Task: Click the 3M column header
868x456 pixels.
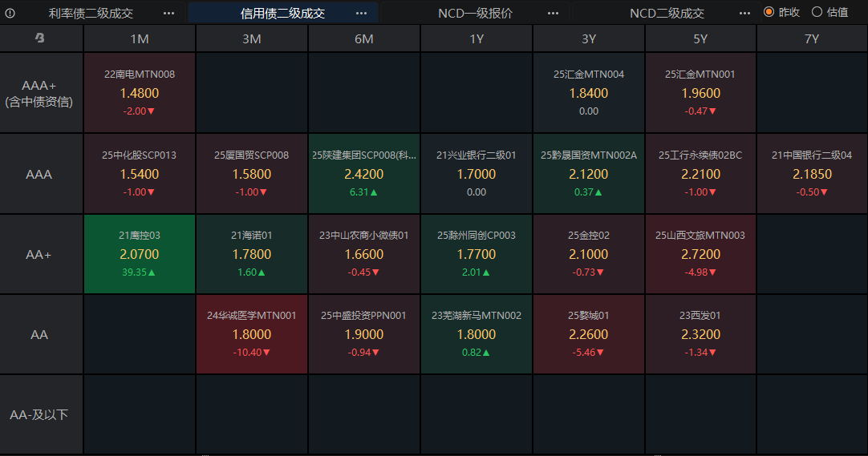Action: point(252,38)
